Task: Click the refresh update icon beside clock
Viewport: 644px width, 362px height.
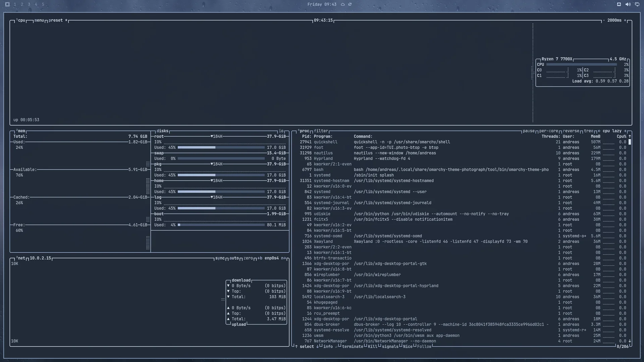Action: click(x=350, y=4)
